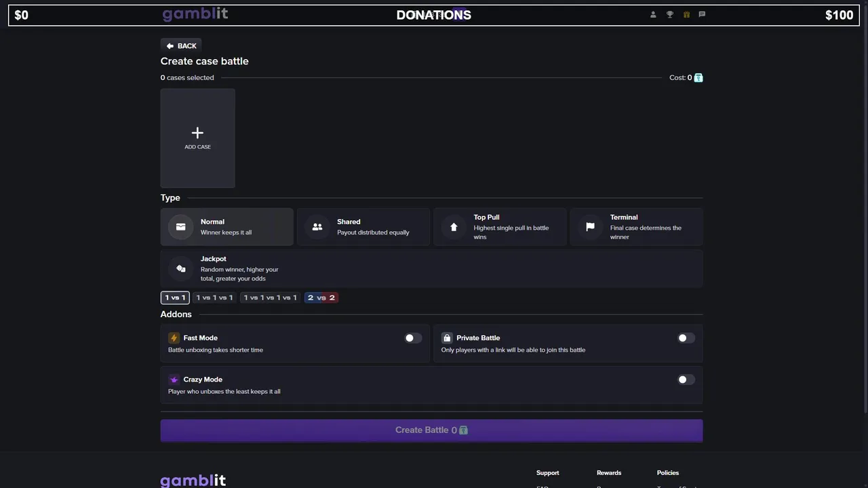This screenshot has height=488, width=868.
Task: Click the Private Battle lock icon
Action: pyautogui.click(x=447, y=338)
